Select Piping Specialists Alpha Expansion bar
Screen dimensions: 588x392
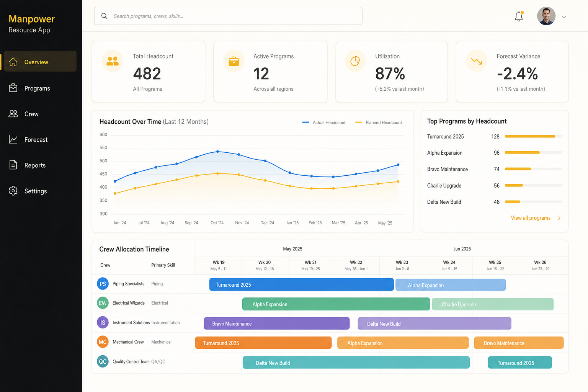click(451, 285)
